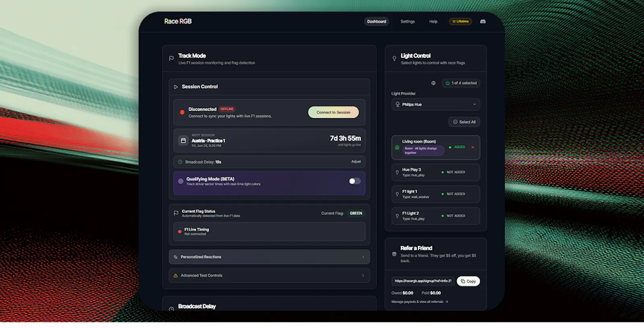The height and width of the screenshot is (328, 644).
Task: Click the next session calendar icon
Action: click(183, 141)
